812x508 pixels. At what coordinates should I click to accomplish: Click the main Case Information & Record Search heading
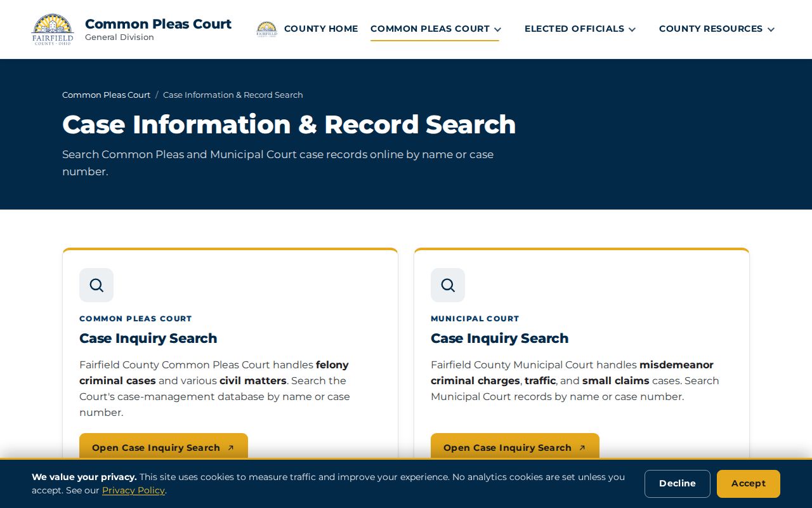click(289, 124)
